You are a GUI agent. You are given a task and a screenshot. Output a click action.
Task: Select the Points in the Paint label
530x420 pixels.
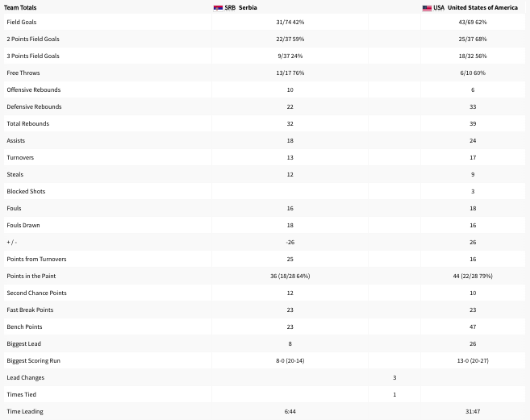pos(31,276)
